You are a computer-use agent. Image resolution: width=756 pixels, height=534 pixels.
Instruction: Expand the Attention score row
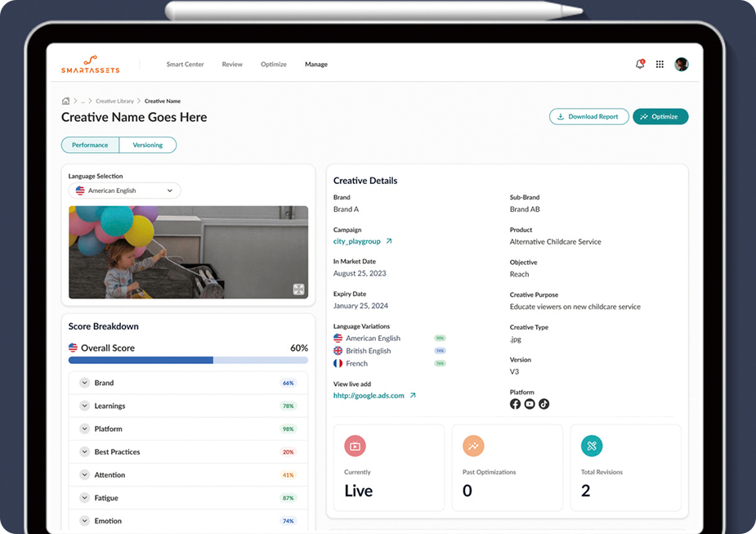click(x=84, y=474)
